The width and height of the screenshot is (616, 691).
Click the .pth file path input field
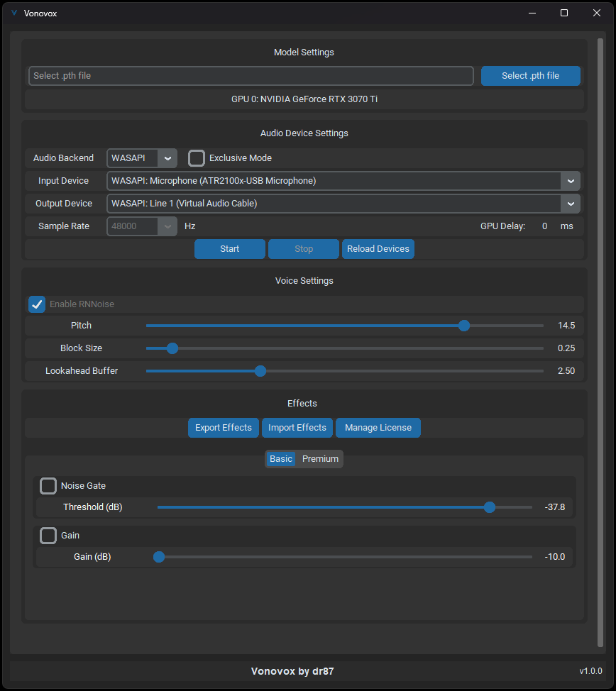(x=251, y=76)
